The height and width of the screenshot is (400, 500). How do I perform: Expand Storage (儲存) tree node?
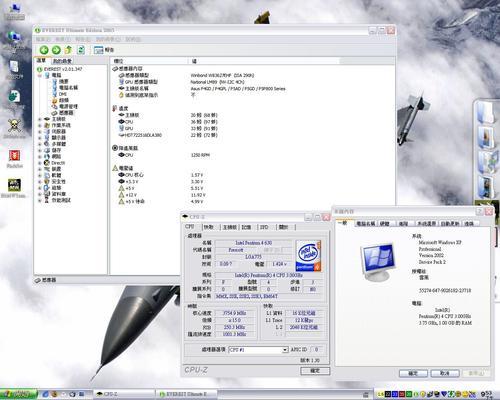[40, 150]
